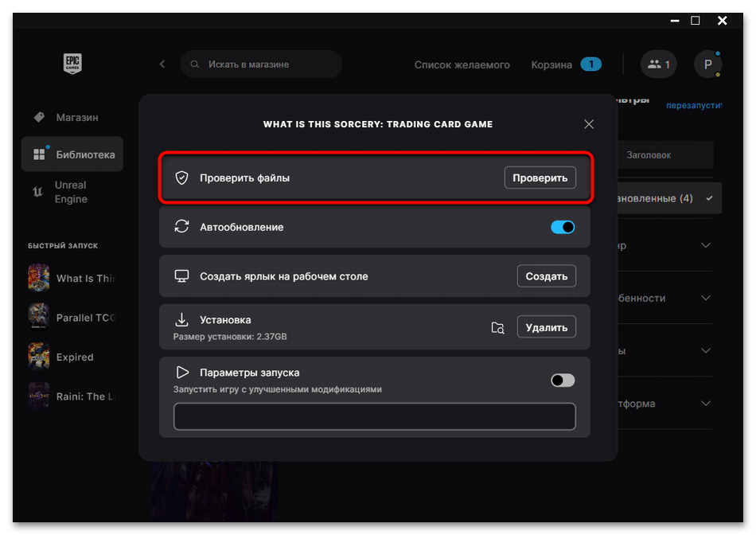Expand the filter section ending in ы
Image resolution: width=756 pixels, height=535 pixels.
click(x=705, y=351)
